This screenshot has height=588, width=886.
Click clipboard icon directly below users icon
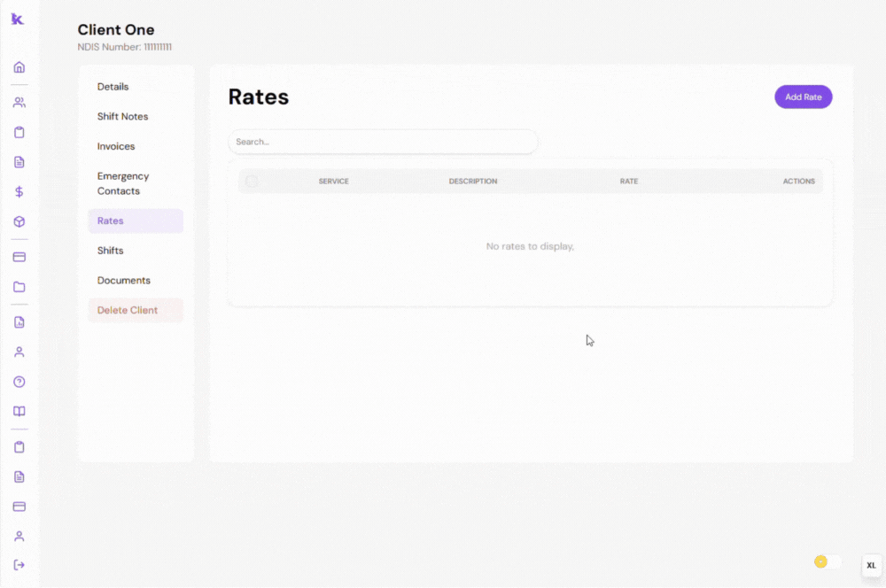point(19,132)
